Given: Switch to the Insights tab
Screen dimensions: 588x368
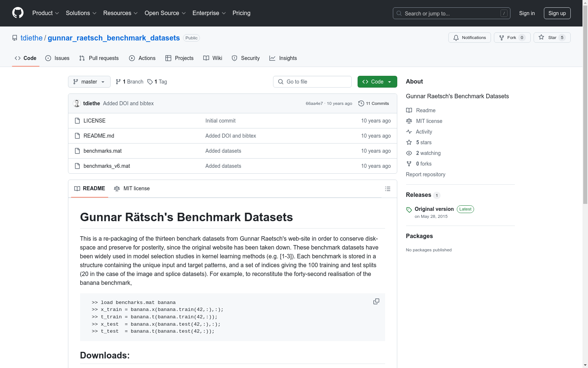Looking at the screenshot, I should (x=283, y=58).
